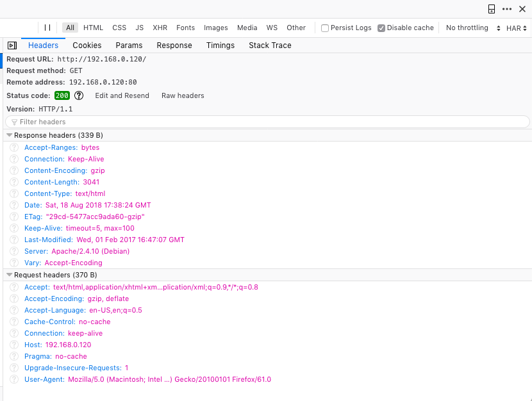Click the Edit and Resend button
Image resolution: width=532 pixels, height=401 pixels.
[x=122, y=95]
